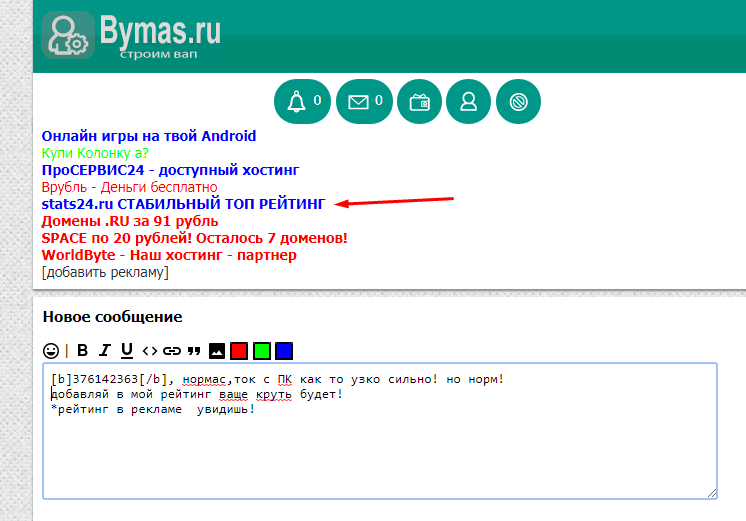746x521 pixels.
Task: Open the notifications bell
Action: (302, 101)
